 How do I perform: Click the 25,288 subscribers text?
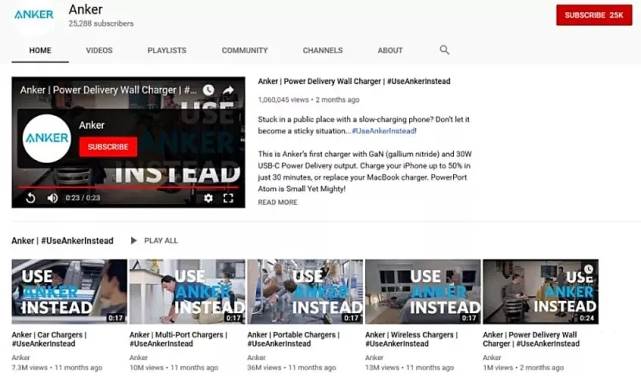point(101,24)
